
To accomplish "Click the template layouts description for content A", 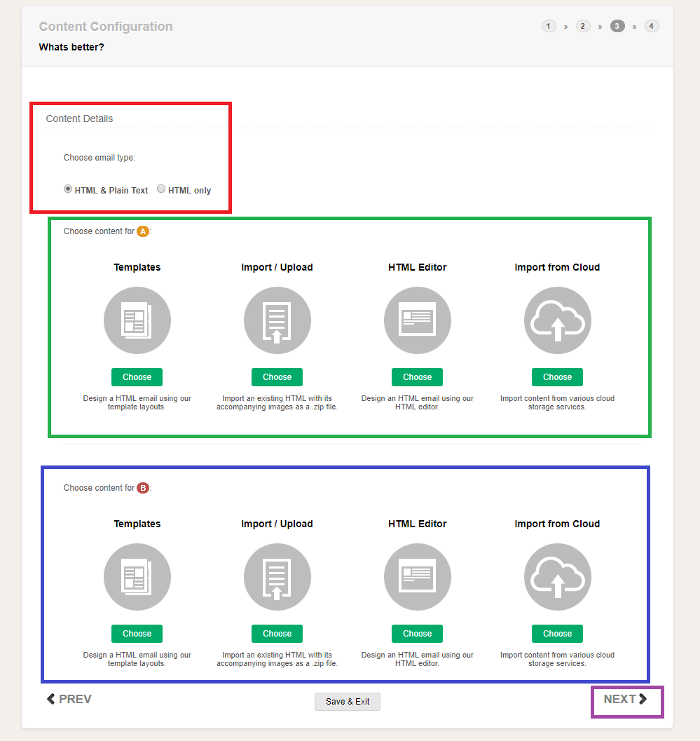I will pyautogui.click(x=137, y=402).
